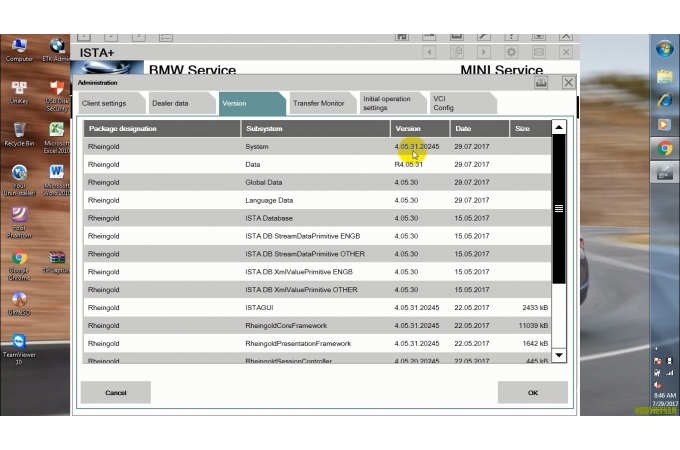Select the Version tab
Viewport: 680px width, 450px height.
(x=252, y=103)
